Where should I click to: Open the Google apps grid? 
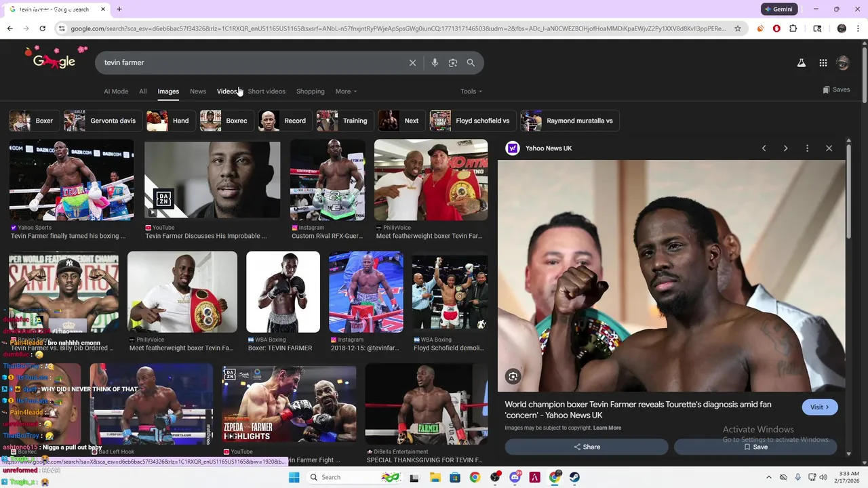point(823,63)
